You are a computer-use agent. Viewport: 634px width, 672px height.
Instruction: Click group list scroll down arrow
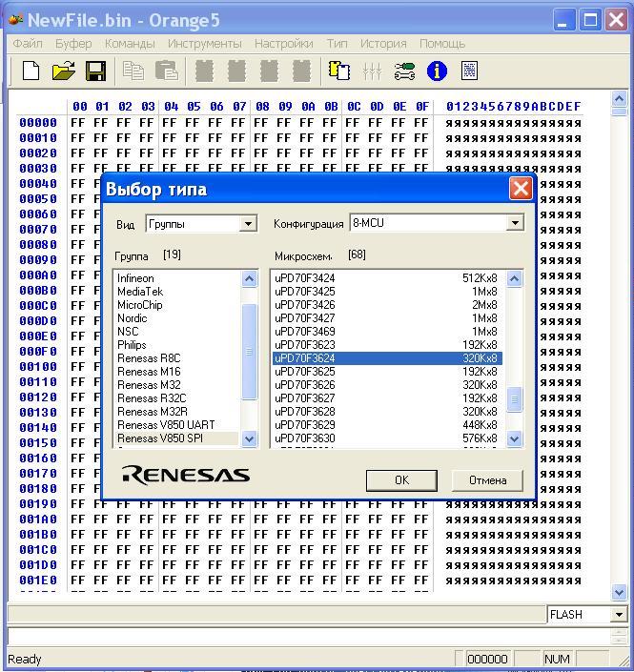coord(249,438)
